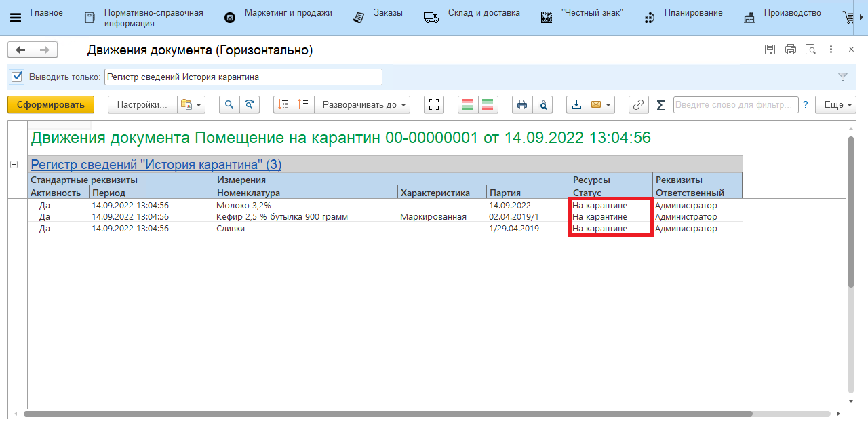Collapse the register group with minus box

(14, 164)
